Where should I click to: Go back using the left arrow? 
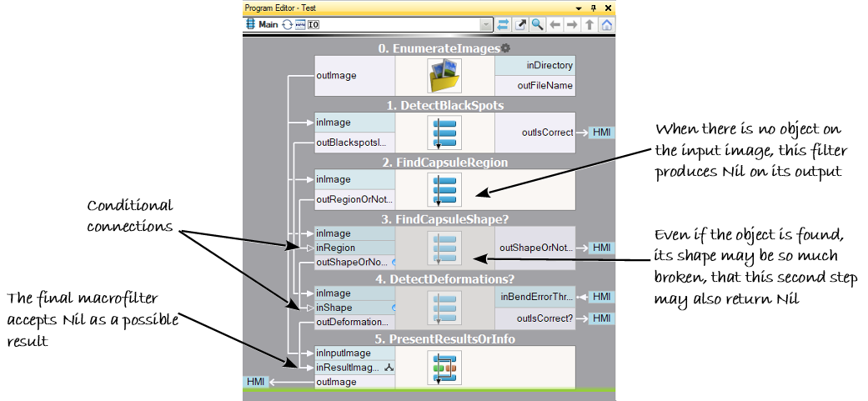pos(555,25)
